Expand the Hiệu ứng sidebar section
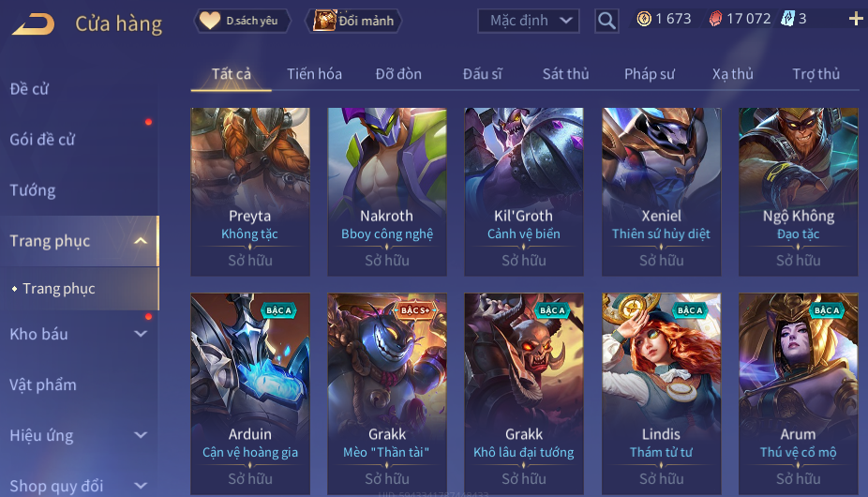The image size is (868, 497). point(141,435)
